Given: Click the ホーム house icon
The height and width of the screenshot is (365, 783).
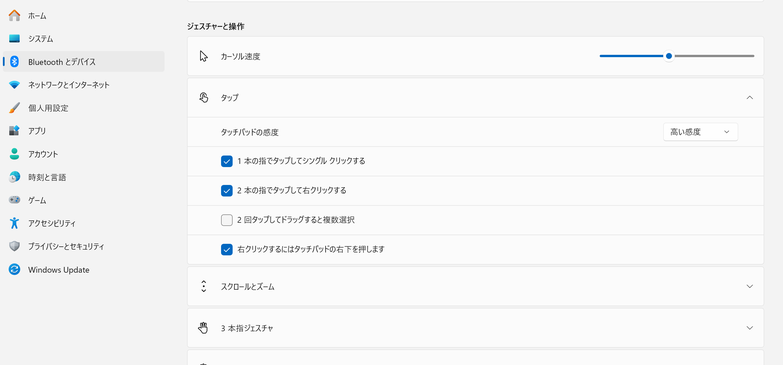Looking at the screenshot, I should [14, 15].
